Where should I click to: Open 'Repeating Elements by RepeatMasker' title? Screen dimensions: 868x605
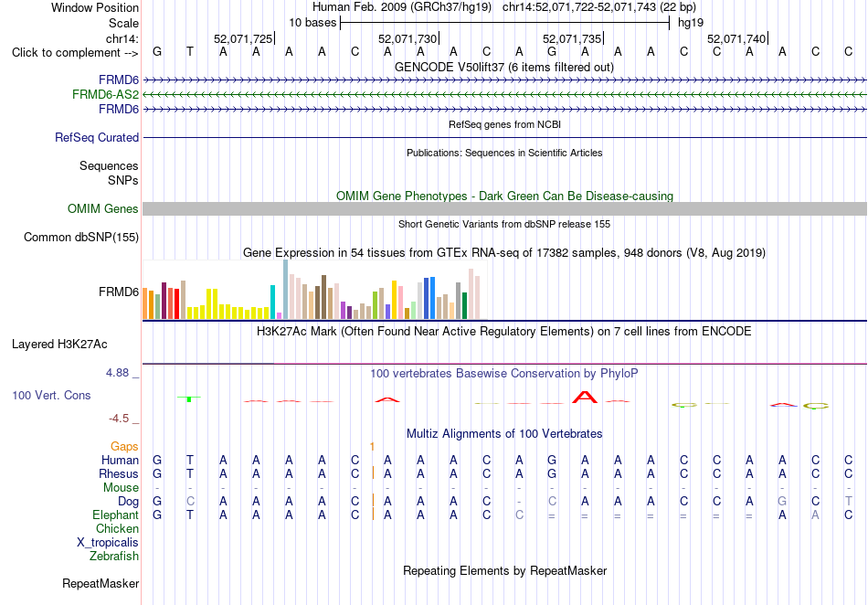(x=504, y=570)
